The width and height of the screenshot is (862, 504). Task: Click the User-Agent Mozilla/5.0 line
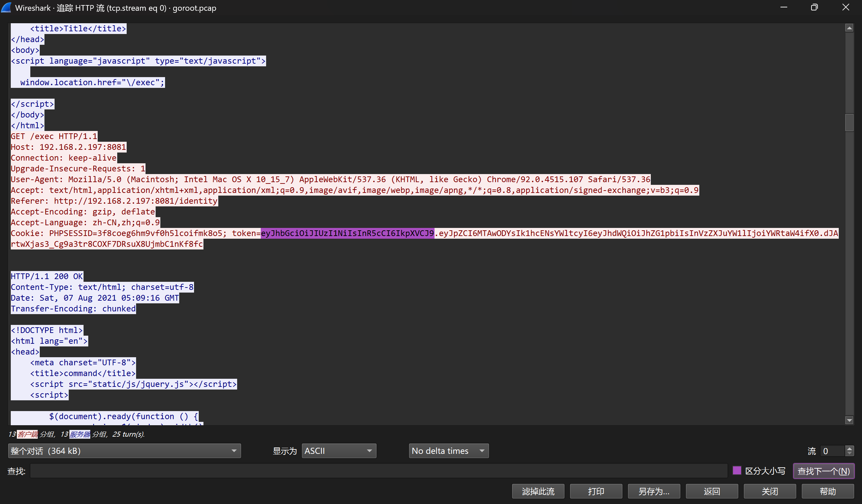330,179
